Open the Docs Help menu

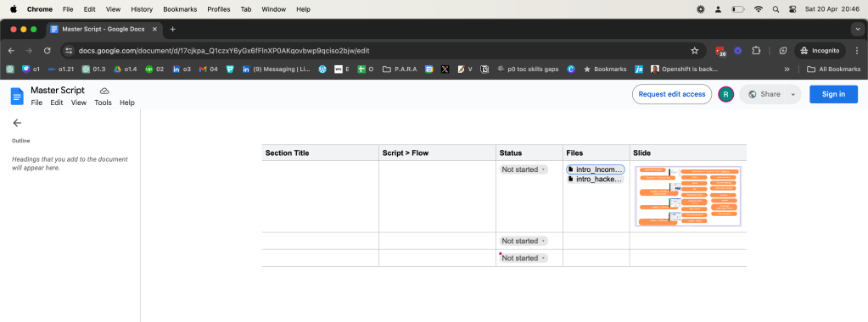(x=127, y=103)
